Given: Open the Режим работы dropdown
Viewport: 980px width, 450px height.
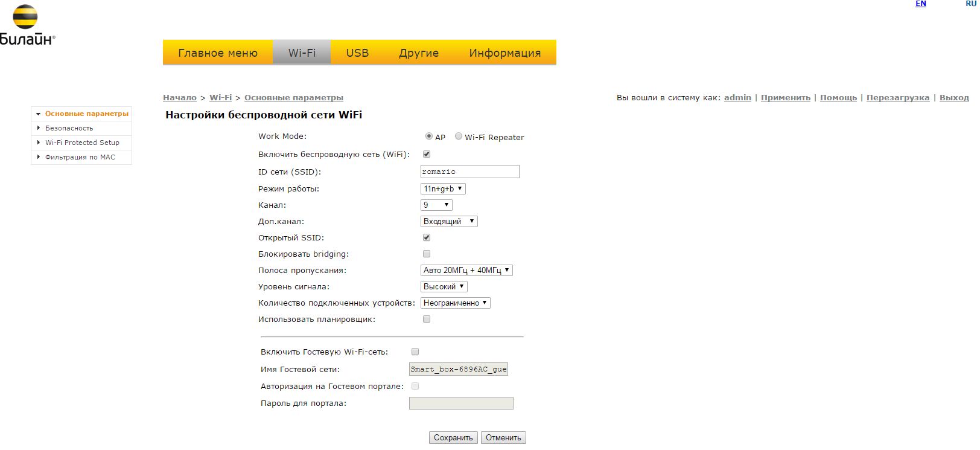Looking at the screenshot, I should (x=443, y=188).
